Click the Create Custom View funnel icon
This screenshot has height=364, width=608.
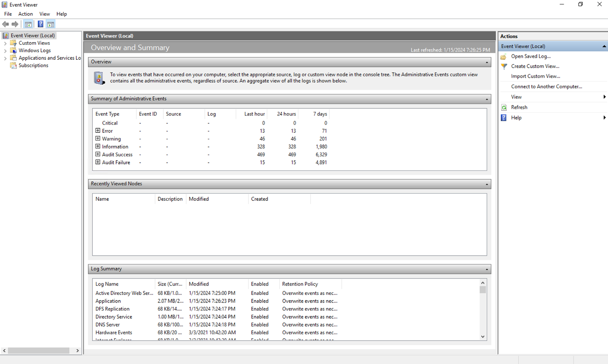pos(504,66)
